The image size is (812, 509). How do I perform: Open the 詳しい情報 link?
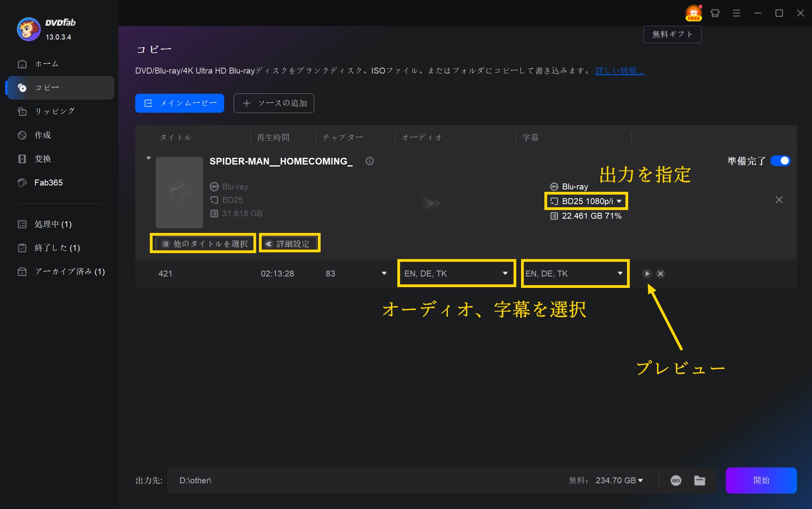pyautogui.click(x=619, y=71)
